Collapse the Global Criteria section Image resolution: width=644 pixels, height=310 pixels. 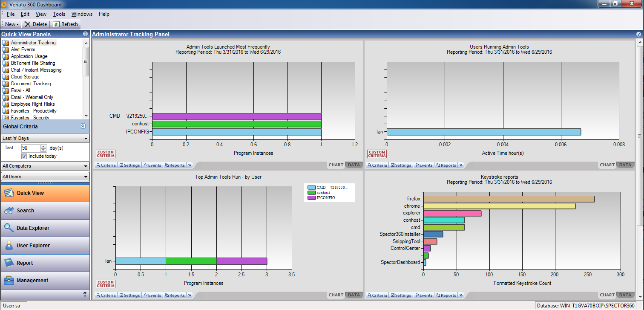pyautogui.click(x=83, y=126)
